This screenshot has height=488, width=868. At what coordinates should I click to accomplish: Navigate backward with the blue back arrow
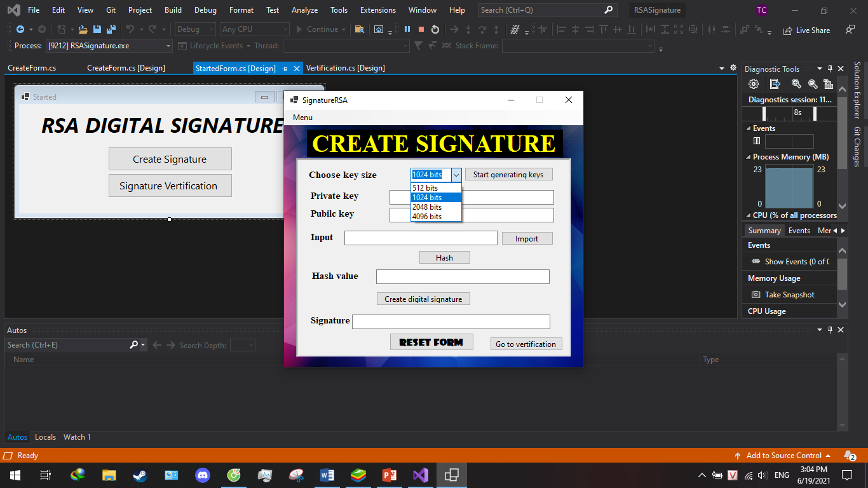click(x=20, y=29)
